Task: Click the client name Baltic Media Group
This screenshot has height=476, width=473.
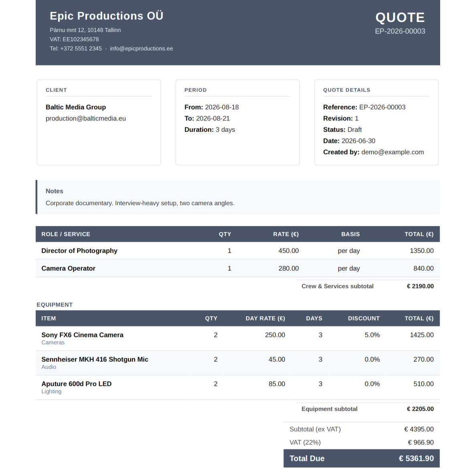Action: coord(76,107)
